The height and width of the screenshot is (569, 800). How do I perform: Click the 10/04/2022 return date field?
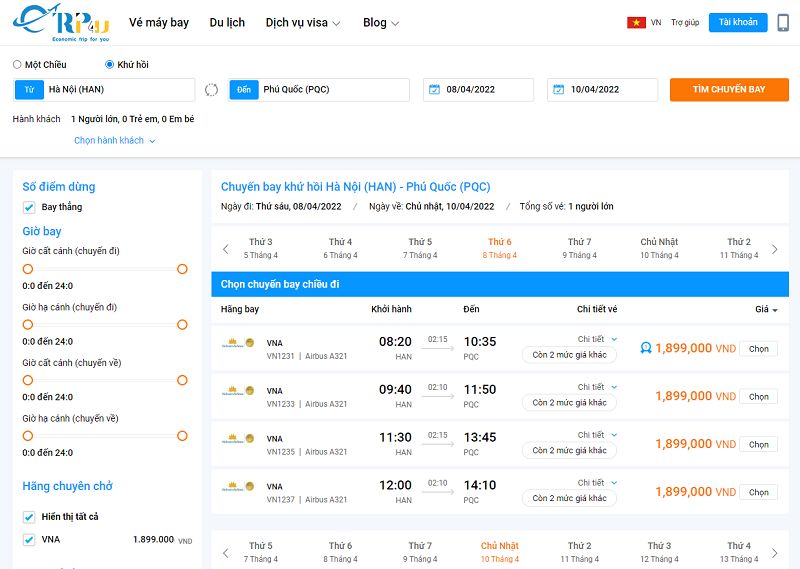[x=603, y=90]
